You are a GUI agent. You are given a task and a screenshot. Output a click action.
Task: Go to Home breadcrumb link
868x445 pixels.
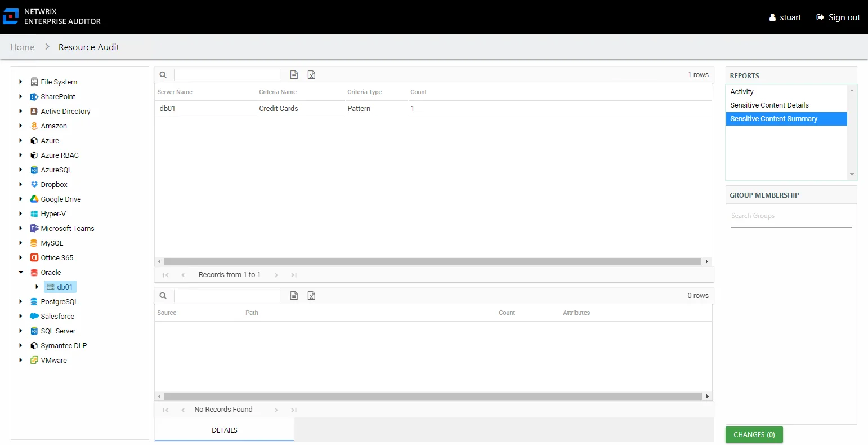[x=23, y=47]
